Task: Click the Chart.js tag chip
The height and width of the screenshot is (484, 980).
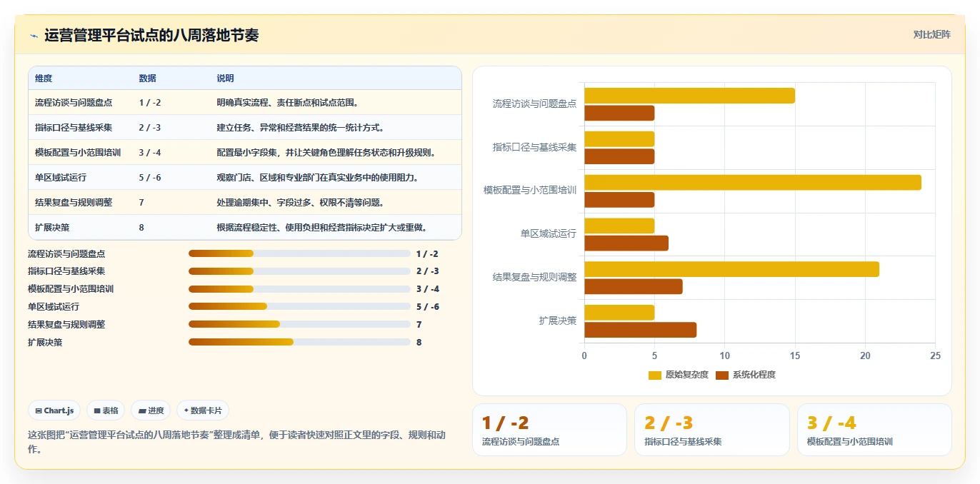Action: coord(54,410)
